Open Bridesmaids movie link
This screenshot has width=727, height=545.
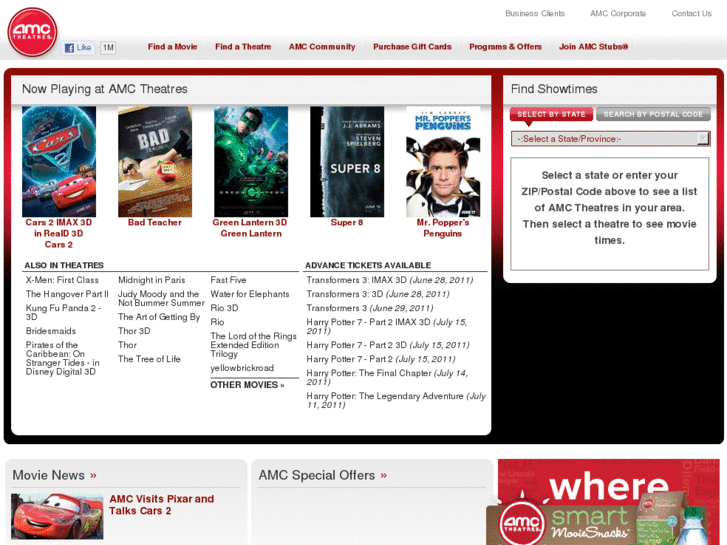tap(51, 331)
